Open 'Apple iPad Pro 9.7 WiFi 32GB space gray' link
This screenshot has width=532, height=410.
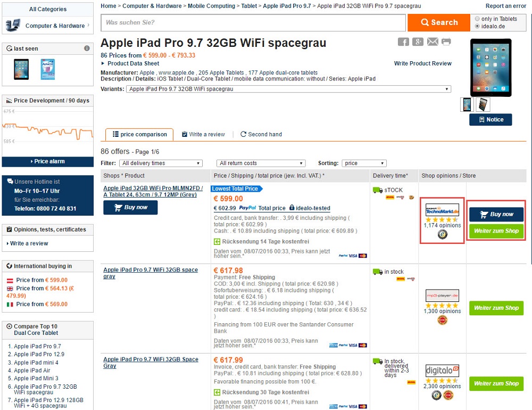pyautogui.click(x=151, y=273)
